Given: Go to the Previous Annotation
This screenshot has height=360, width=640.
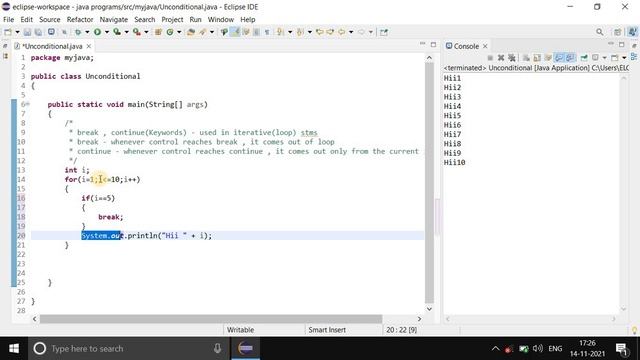Looking at the screenshot, I should (300, 32).
